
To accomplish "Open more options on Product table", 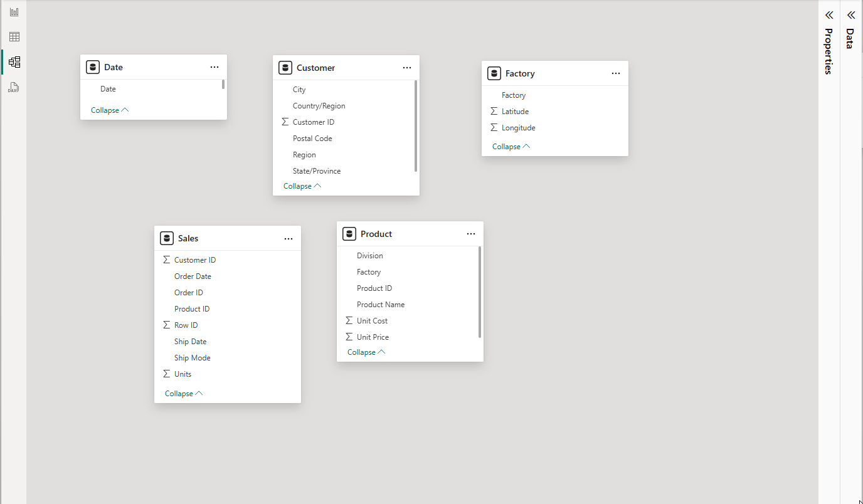I will [471, 234].
